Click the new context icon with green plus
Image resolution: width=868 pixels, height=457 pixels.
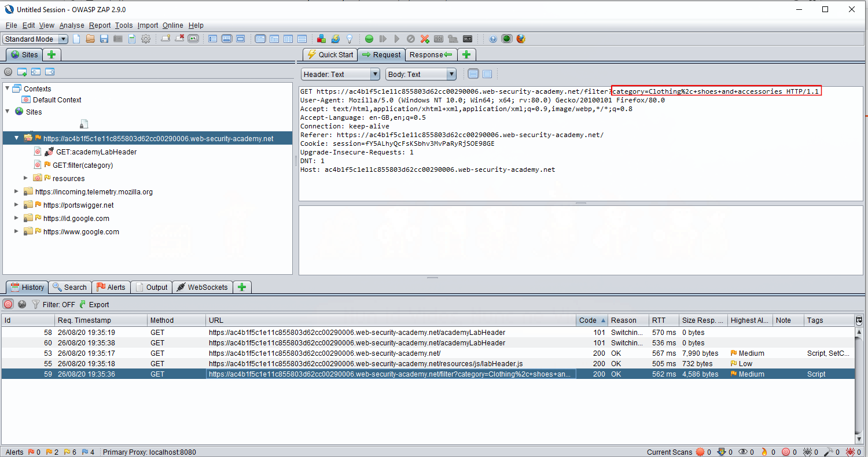click(x=22, y=72)
